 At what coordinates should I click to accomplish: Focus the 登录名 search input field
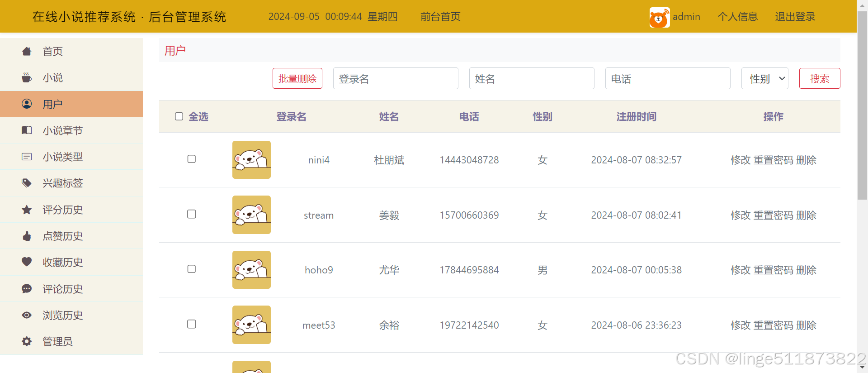click(396, 78)
